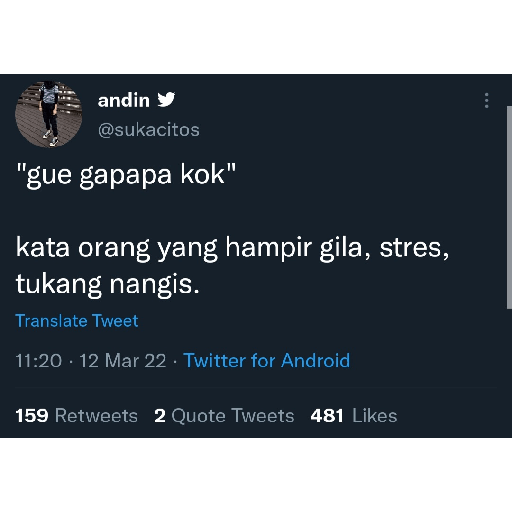The width and height of the screenshot is (512, 512).
Task: Click the quoted line "gue gapapa kok"
Action: click(126, 175)
